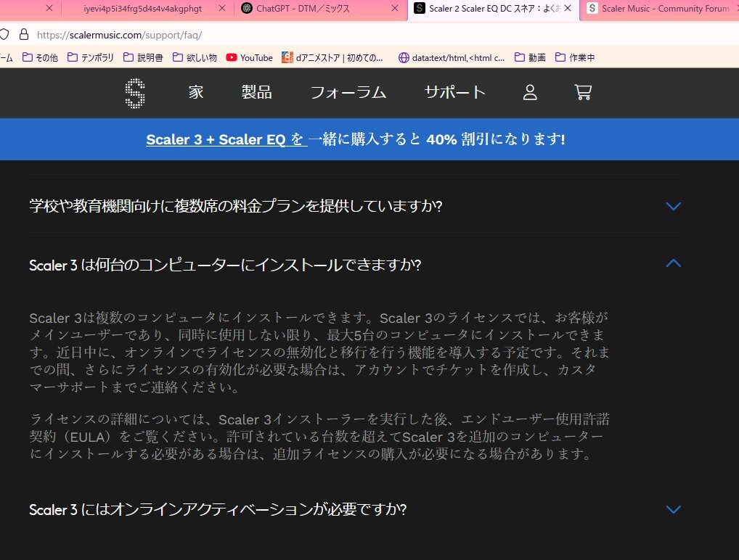Image resolution: width=739 pixels, height=560 pixels.
Task: Open the 説明書 bookmarks folder
Action: click(143, 57)
